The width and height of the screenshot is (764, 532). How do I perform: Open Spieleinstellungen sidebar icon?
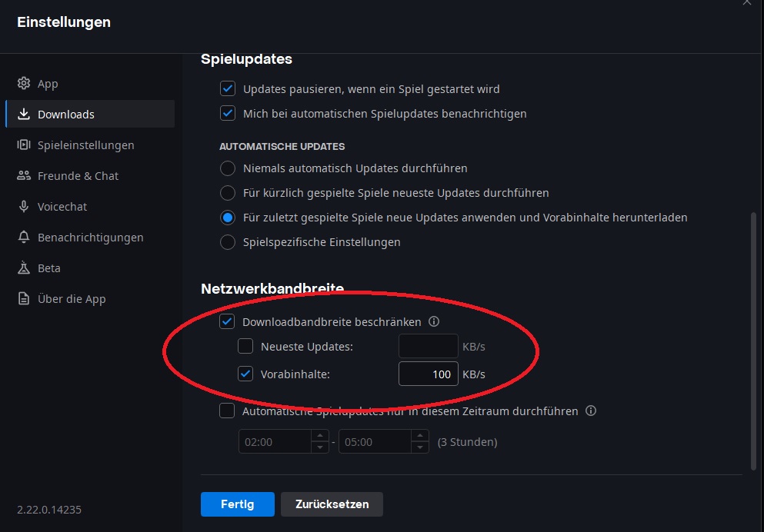(x=23, y=145)
